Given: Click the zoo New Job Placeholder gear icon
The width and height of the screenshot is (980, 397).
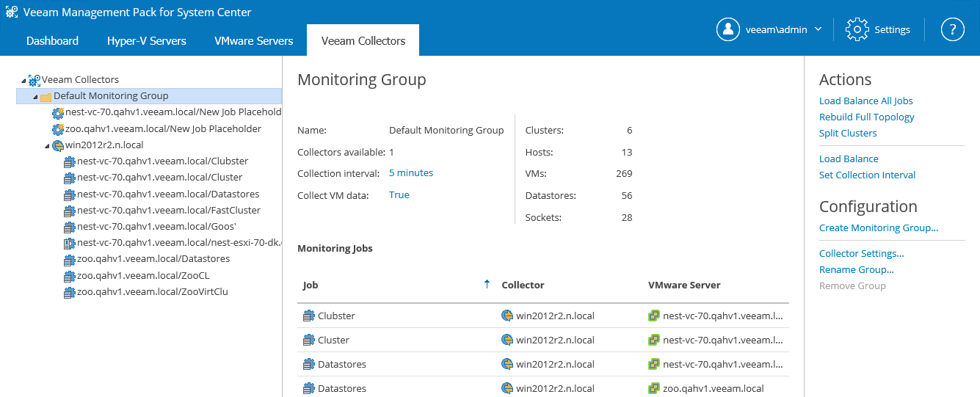Looking at the screenshot, I should click(58, 129).
